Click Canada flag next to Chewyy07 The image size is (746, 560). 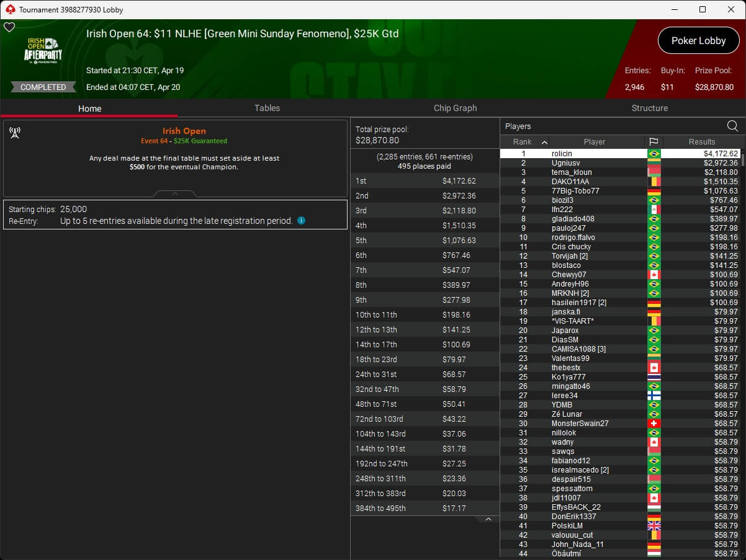(x=654, y=275)
